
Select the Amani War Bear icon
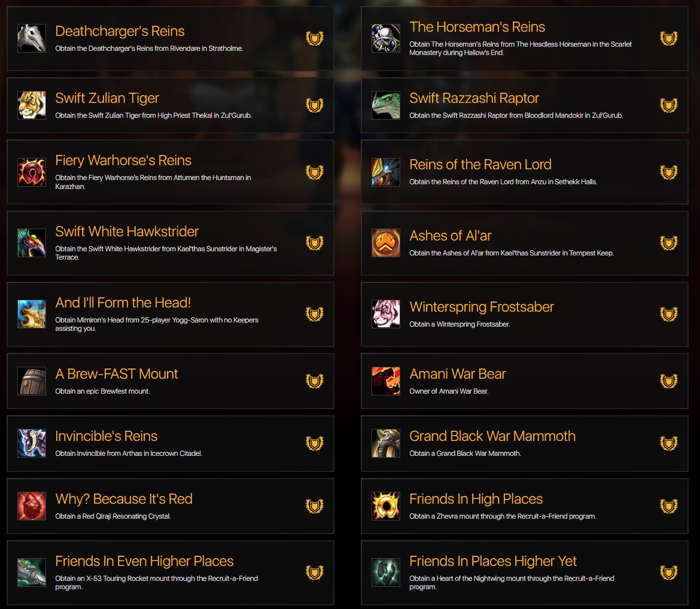coord(386,381)
